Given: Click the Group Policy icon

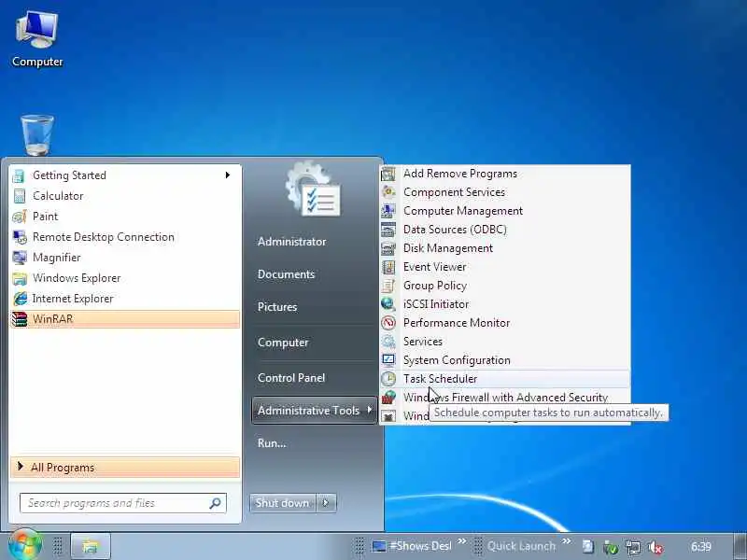Looking at the screenshot, I should click(x=388, y=286).
